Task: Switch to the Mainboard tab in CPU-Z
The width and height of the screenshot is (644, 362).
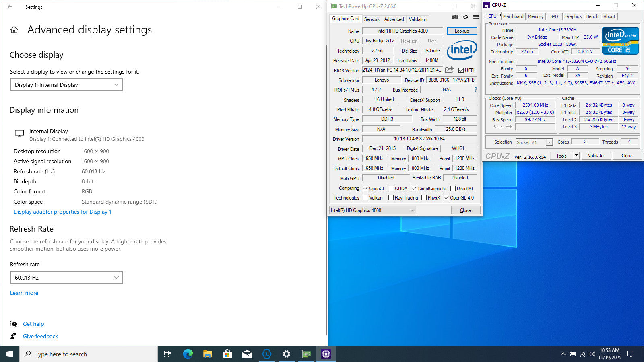Action: click(513, 16)
